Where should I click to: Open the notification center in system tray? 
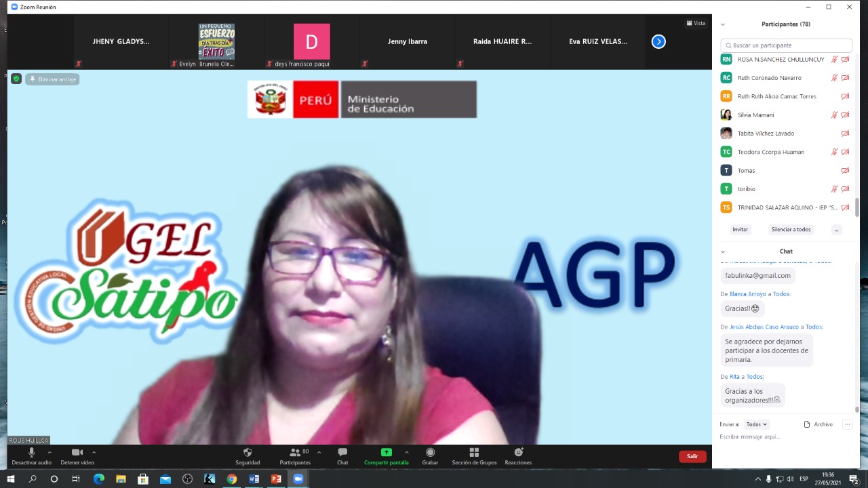point(854,479)
